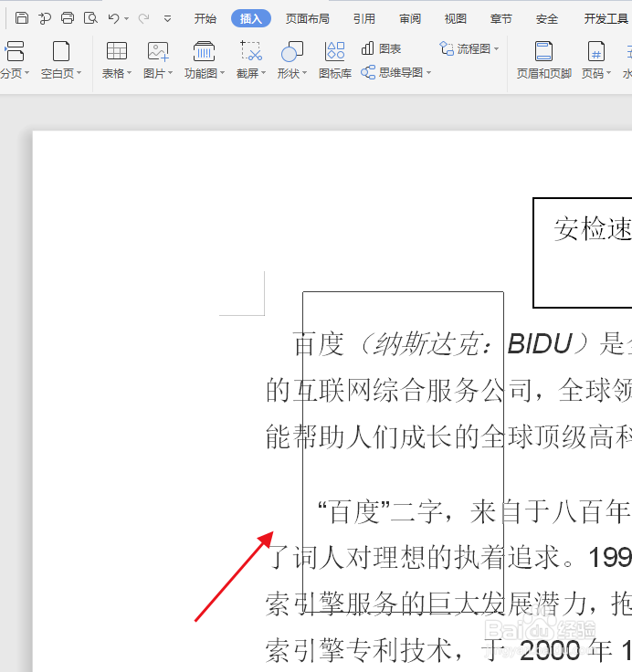Open the 章节 tab
The width and height of the screenshot is (632, 672).
click(x=500, y=19)
